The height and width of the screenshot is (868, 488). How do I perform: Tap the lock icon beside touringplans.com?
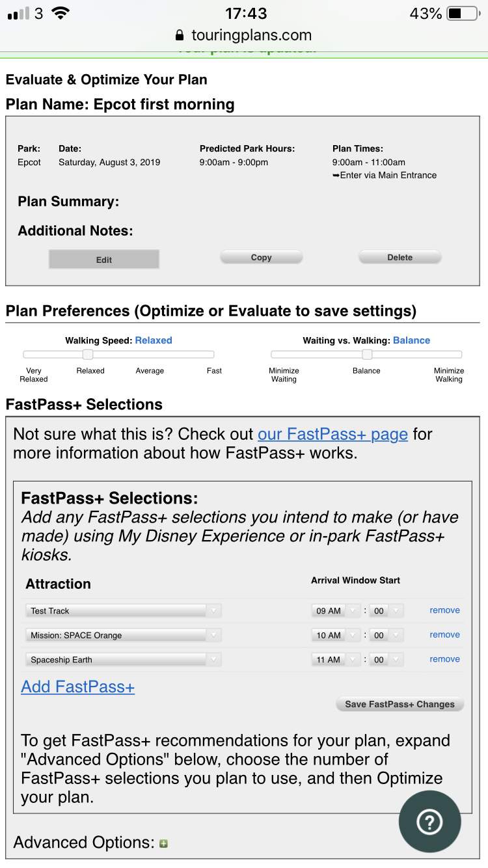pyautogui.click(x=180, y=36)
